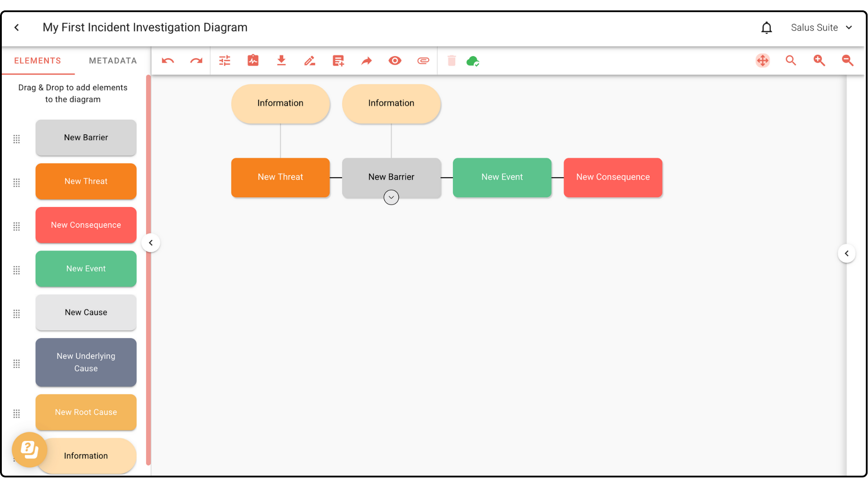Open the Salus Suite dropdown menu

[821, 28]
